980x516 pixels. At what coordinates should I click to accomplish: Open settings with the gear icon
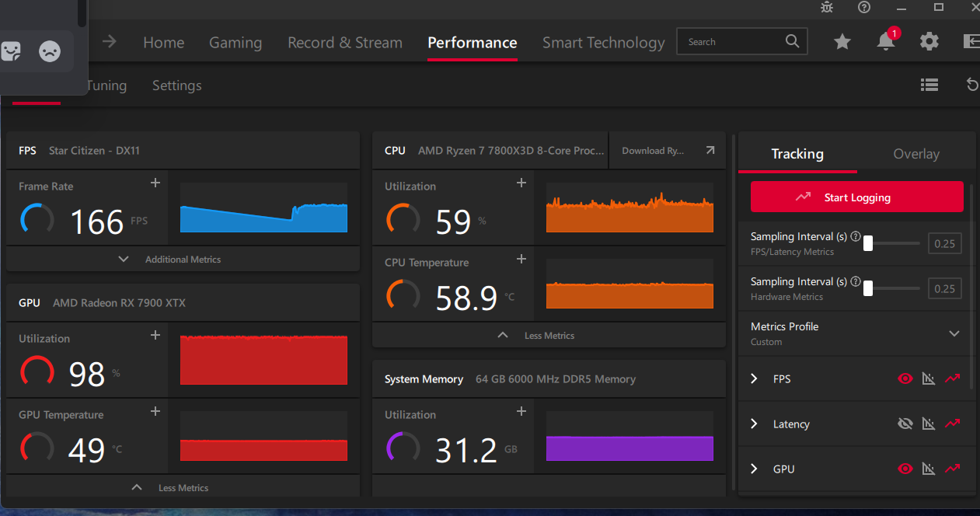tap(929, 42)
